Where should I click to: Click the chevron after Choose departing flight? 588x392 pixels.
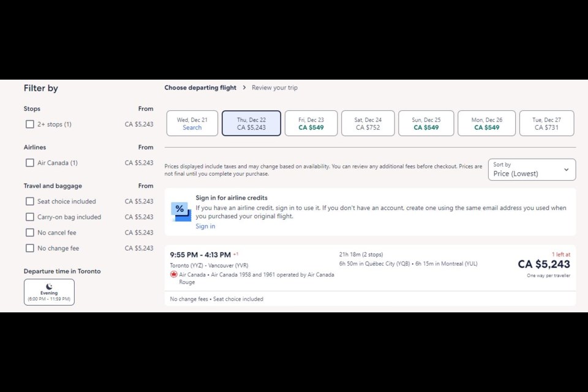(x=244, y=88)
